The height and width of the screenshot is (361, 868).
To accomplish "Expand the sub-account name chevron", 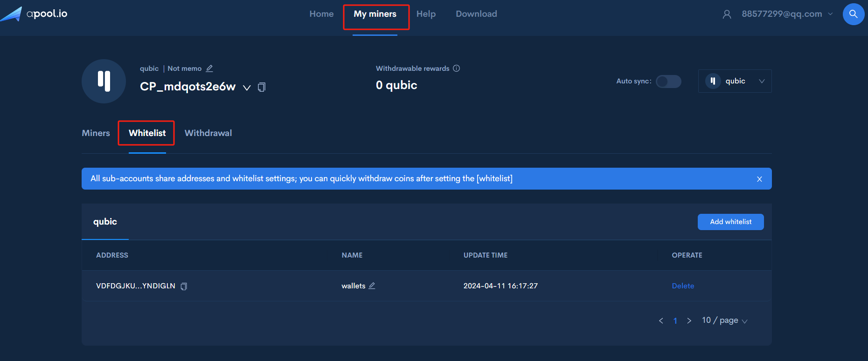I will 247,88.
